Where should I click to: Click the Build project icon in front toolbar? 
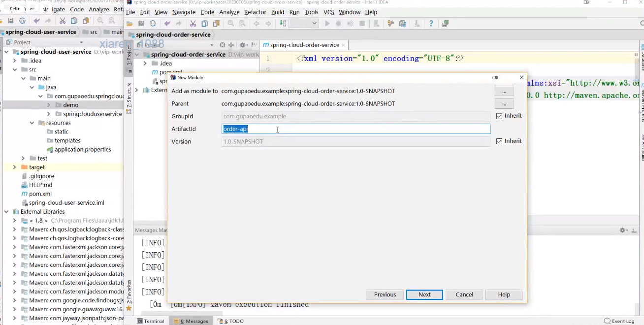[283, 24]
